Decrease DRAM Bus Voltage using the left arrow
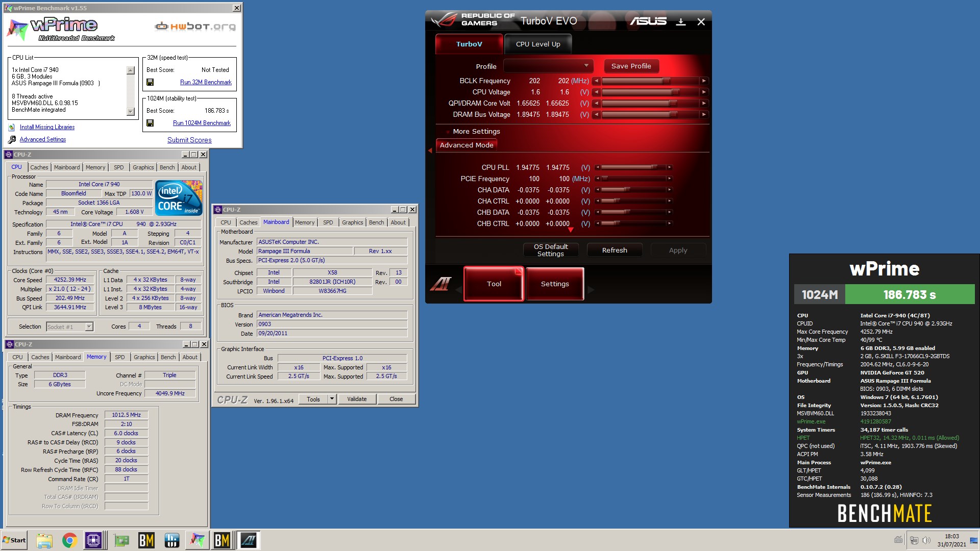Image resolution: width=980 pixels, height=551 pixels. [x=596, y=114]
